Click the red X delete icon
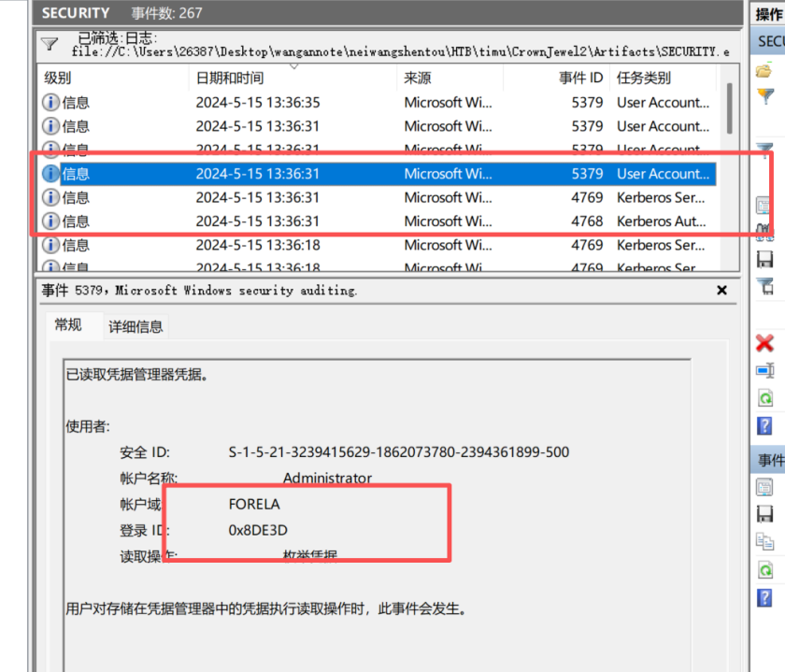 point(765,344)
